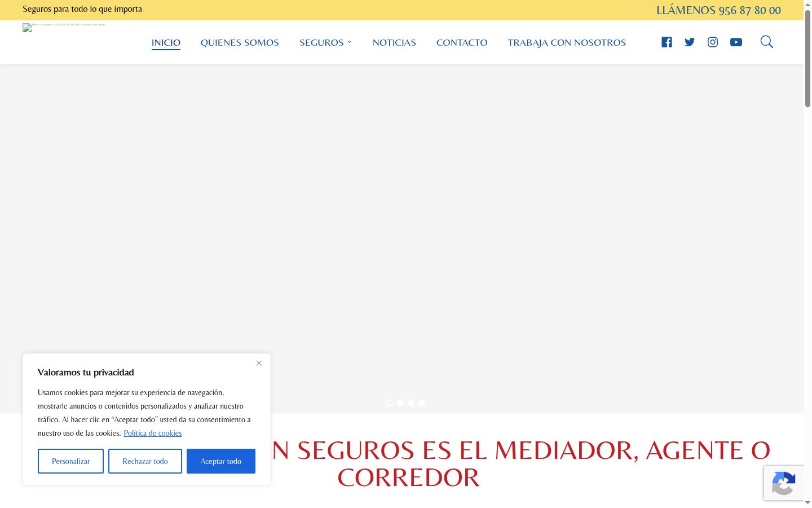
Task: Open the Política de cookies link
Action: (x=153, y=433)
